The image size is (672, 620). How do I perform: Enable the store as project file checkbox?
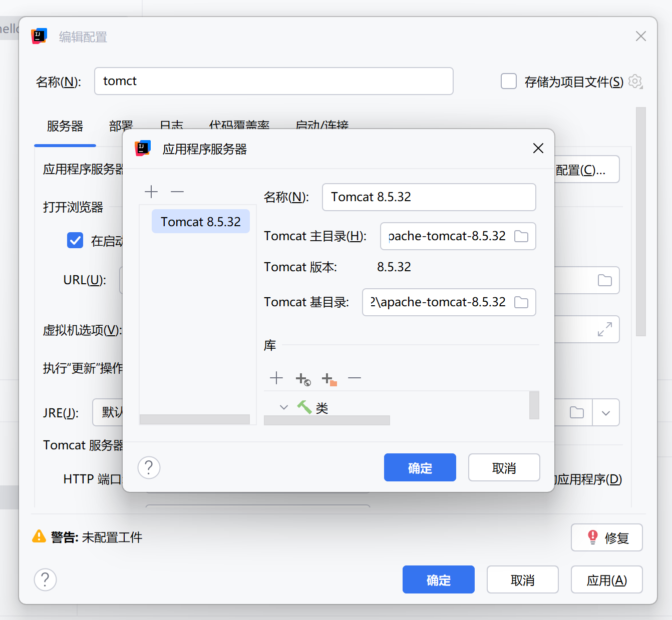point(509,81)
